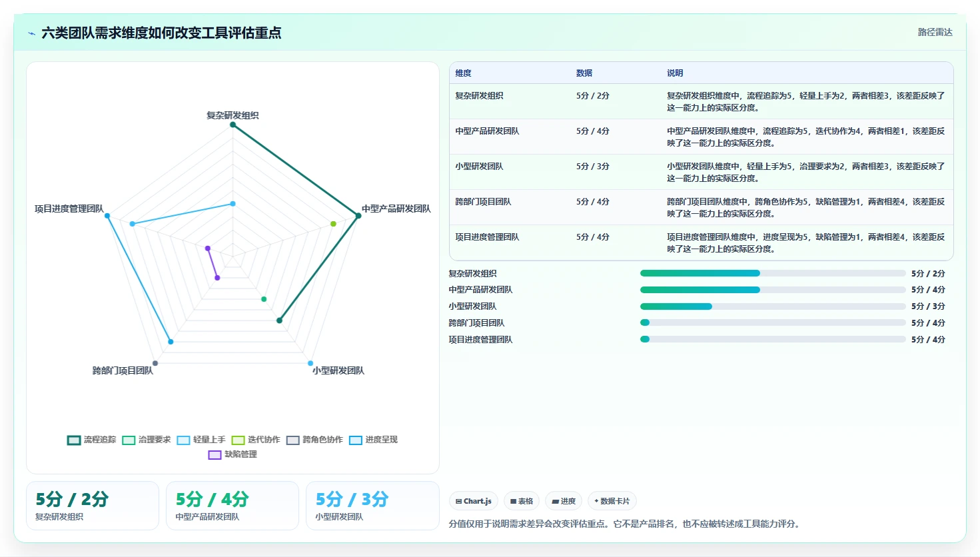
Task: Toggle the 缺陷管理 legend swatch
Action: click(215, 455)
